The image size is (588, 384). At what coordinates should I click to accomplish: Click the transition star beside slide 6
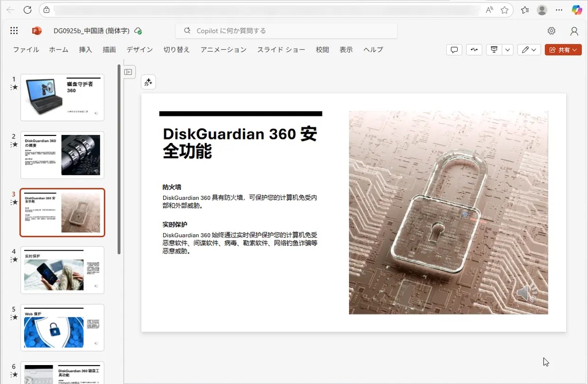(x=14, y=375)
